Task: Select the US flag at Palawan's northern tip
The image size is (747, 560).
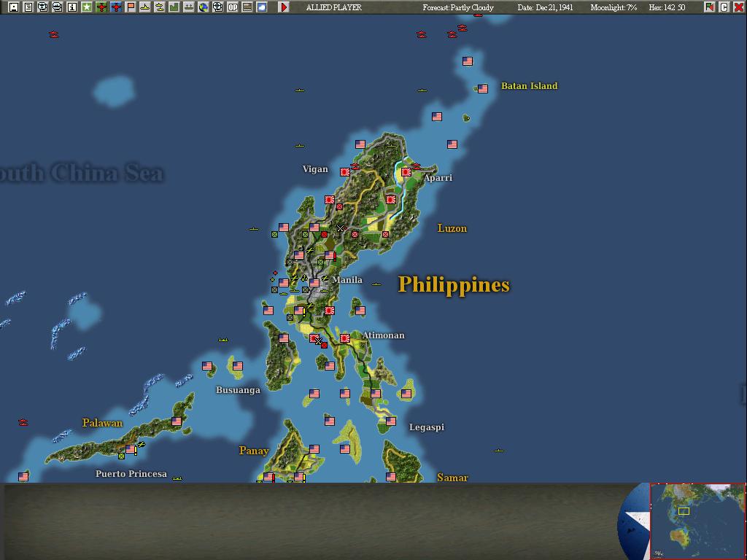Action: tap(177, 421)
